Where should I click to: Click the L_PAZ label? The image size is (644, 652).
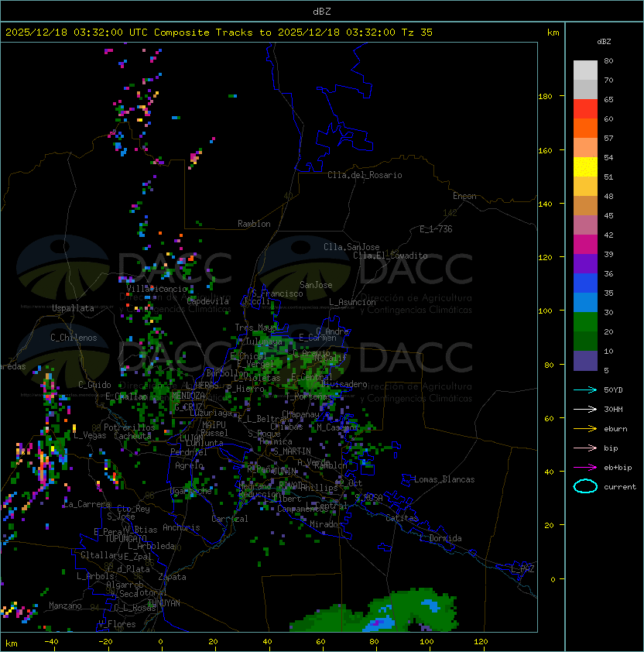pyautogui.click(x=522, y=569)
